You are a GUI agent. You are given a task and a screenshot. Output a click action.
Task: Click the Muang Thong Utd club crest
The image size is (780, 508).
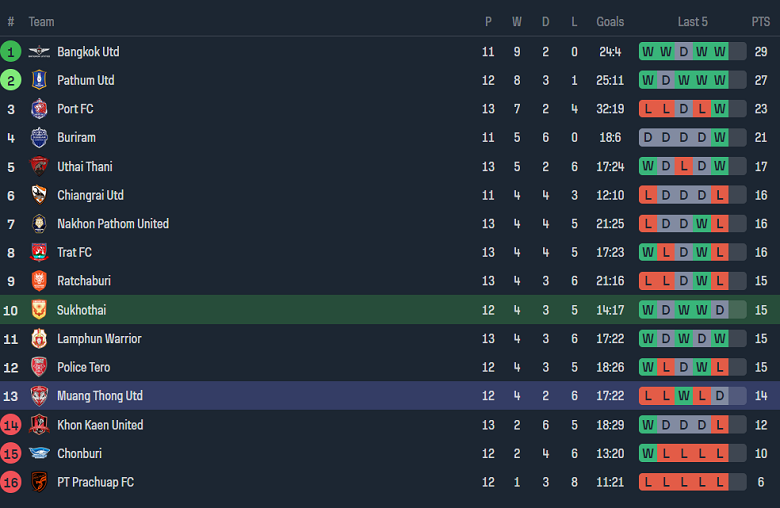39,396
